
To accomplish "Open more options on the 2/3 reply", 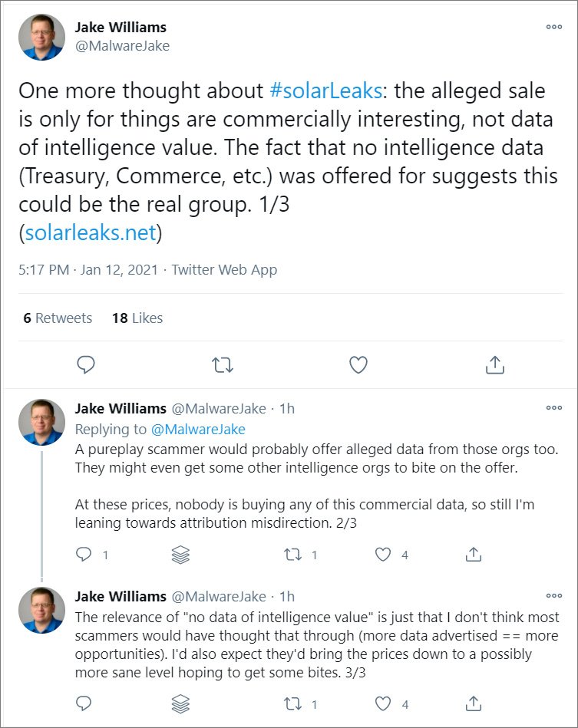I will tap(553, 407).
